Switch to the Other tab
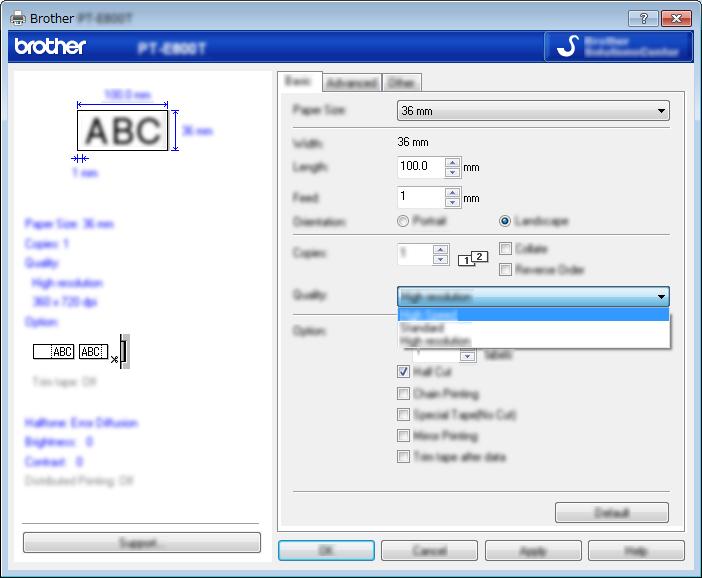Viewport: 702px width, 578px height. [401, 83]
